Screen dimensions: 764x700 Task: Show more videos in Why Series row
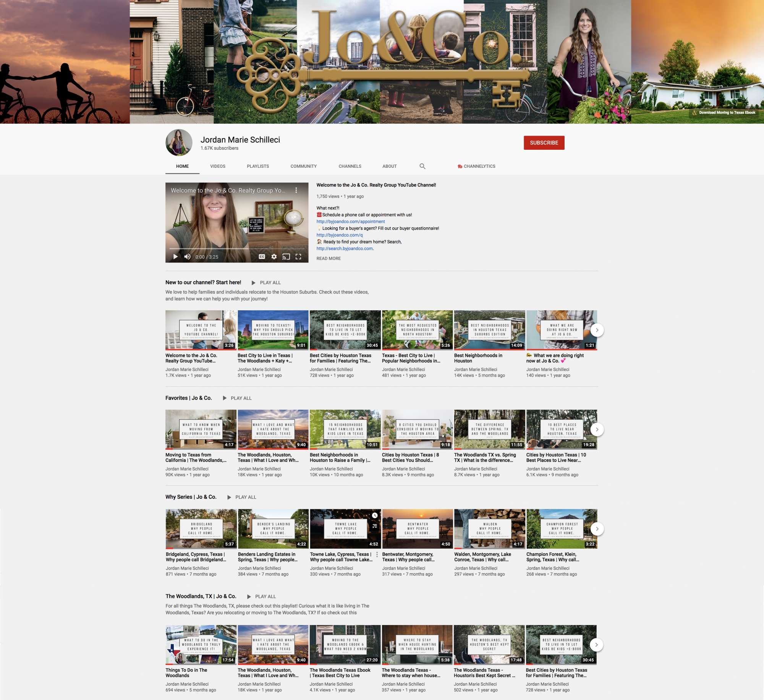[597, 529]
